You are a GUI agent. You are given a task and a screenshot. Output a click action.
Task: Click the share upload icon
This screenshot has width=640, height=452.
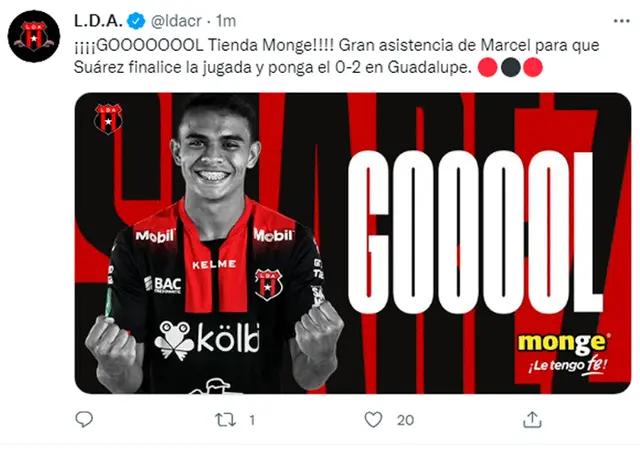(532, 419)
